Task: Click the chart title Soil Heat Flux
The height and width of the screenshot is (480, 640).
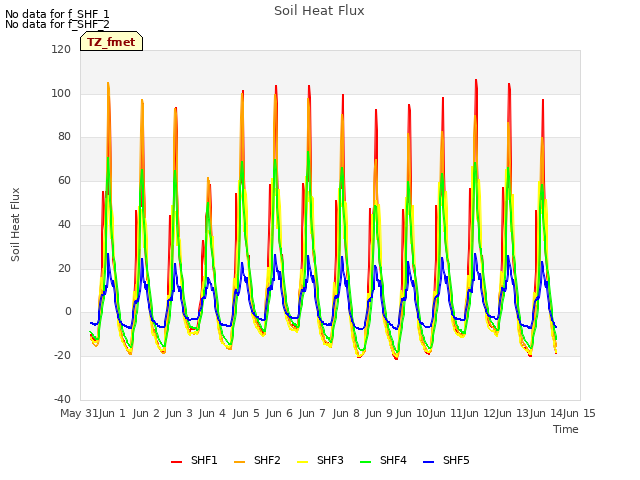Action: [319, 11]
